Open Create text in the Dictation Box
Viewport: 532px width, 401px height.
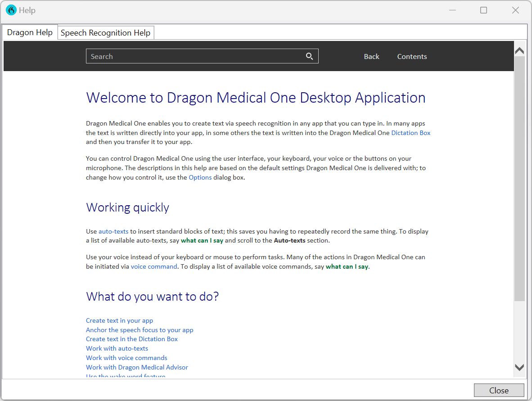[131, 338]
